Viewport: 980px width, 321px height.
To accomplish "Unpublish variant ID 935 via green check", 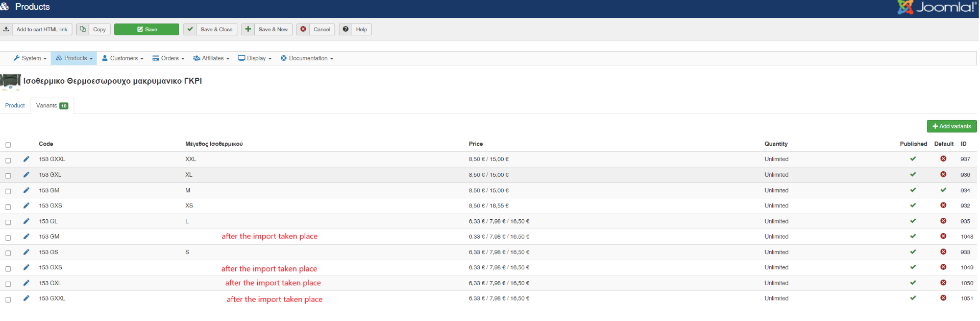I will coord(913,221).
